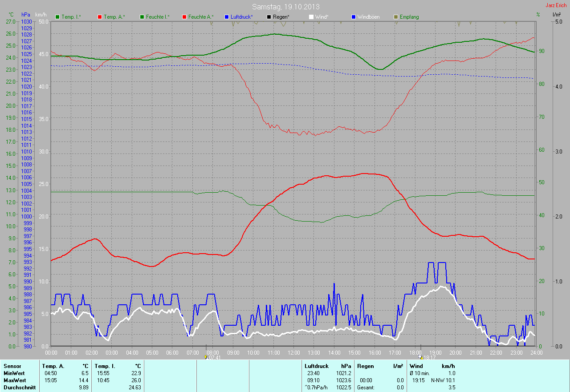Click the pressure minimum time 23:40
The width and height of the screenshot is (570, 392).
click(313, 373)
